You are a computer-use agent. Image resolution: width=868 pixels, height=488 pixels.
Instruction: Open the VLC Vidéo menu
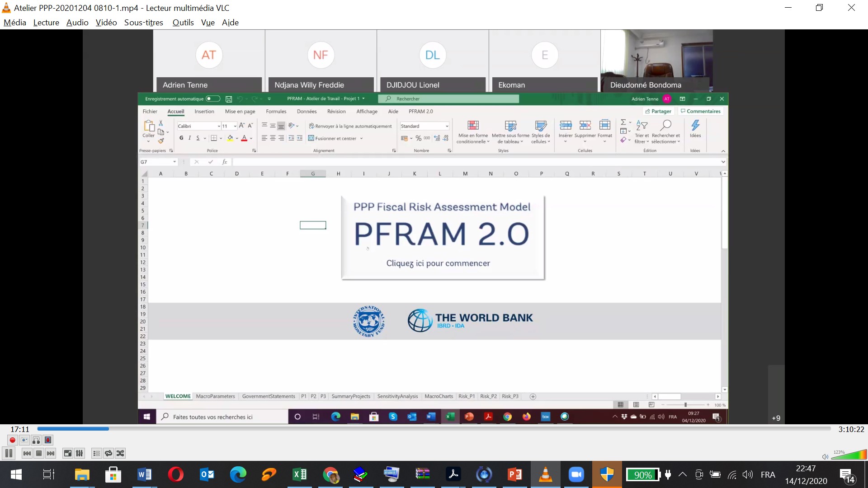pos(106,23)
